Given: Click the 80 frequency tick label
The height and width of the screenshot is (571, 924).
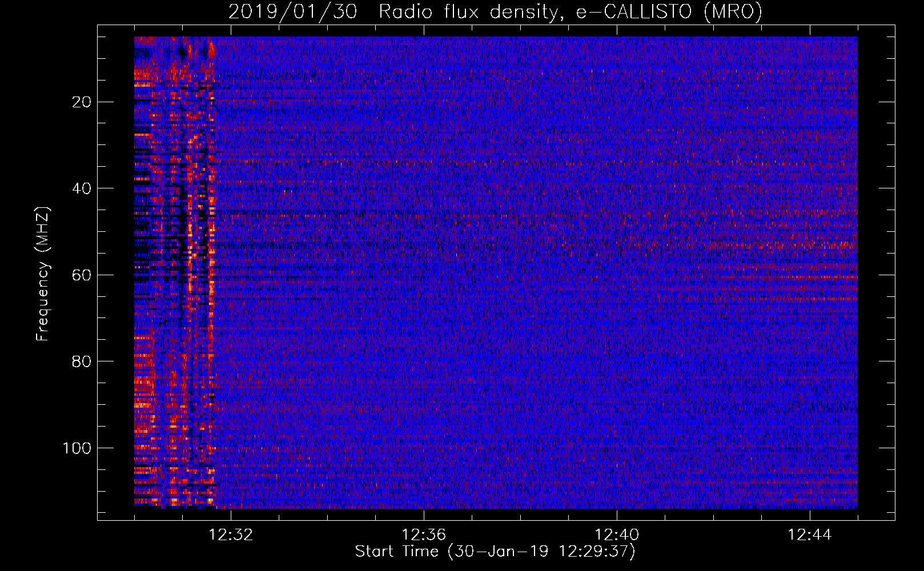Looking at the screenshot, I should (82, 361).
